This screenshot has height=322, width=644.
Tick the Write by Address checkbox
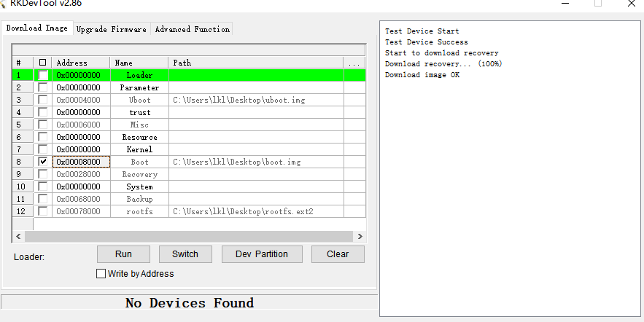[x=101, y=274]
